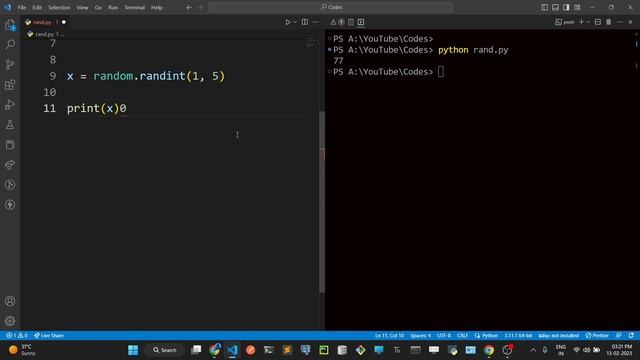Viewport: 640px width, 360px height.
Task: Run the Python file with play button
Action: point(288,22)
